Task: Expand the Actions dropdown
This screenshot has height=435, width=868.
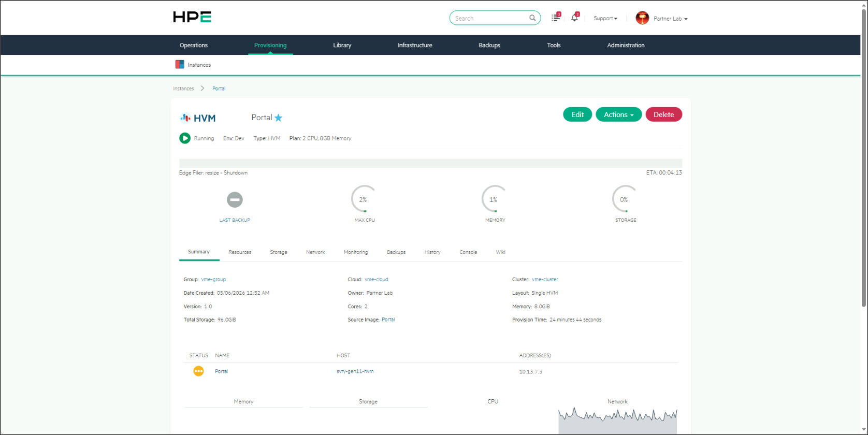Action: 619,114
